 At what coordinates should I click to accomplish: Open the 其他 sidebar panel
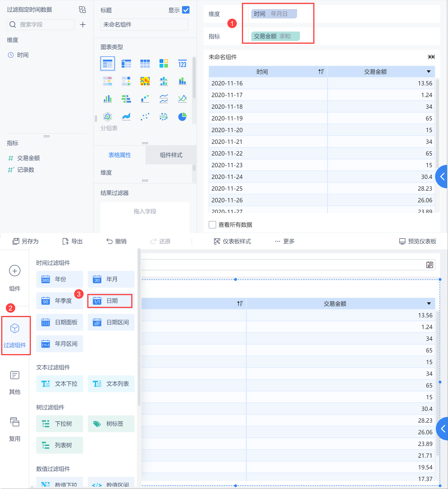tap(15, 383)
